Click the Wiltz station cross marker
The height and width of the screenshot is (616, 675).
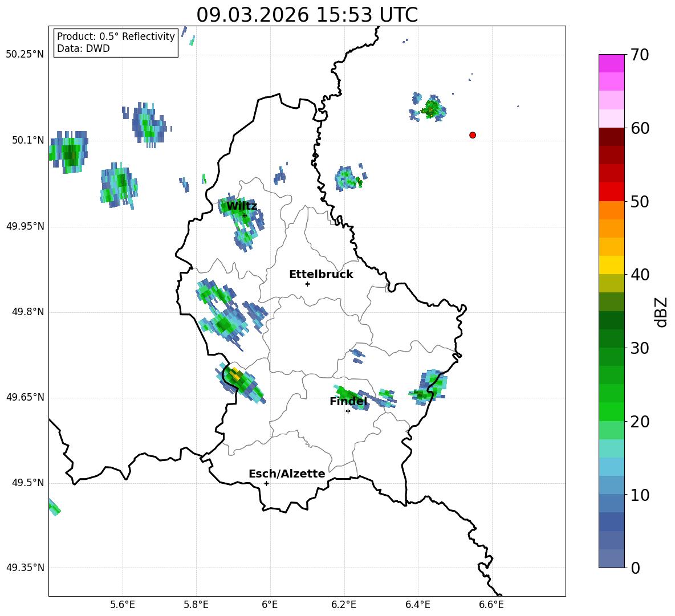[x=245, y=215]
